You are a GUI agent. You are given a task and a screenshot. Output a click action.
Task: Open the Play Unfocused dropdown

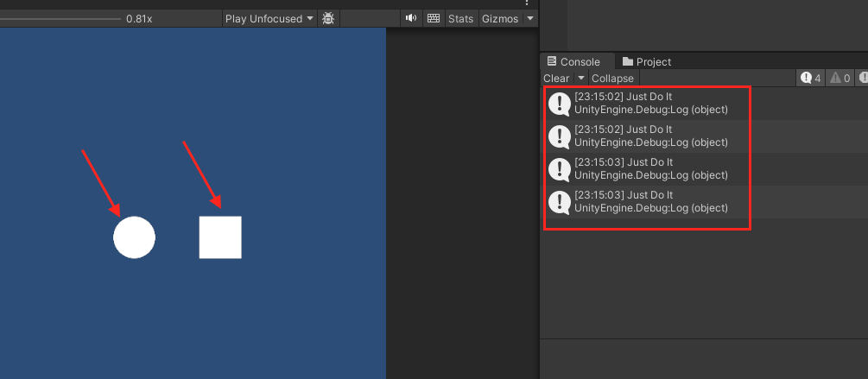click(269, 18)
